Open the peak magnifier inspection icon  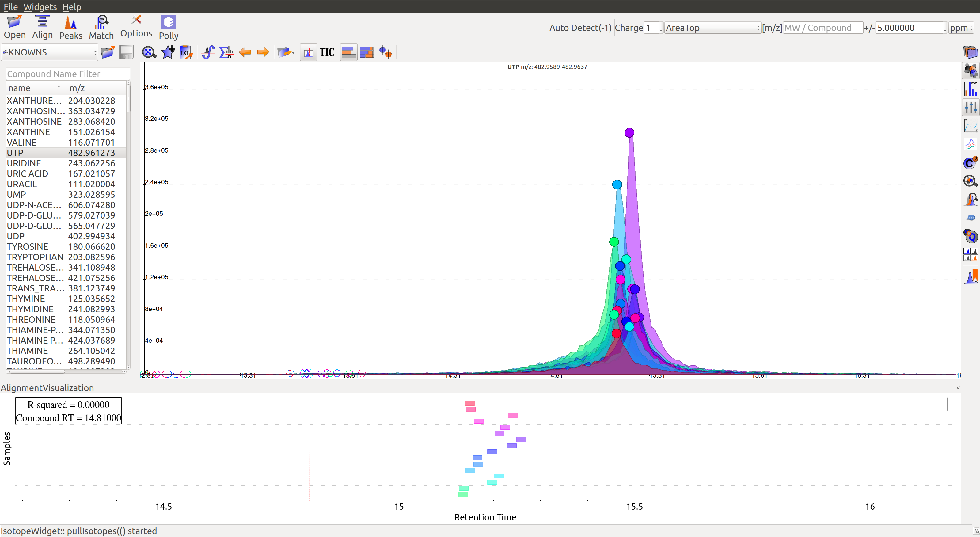coord(971,200)
